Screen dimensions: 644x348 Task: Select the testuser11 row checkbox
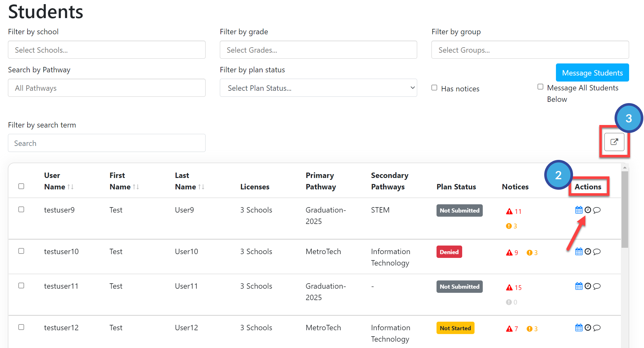(x=21, y=286)
